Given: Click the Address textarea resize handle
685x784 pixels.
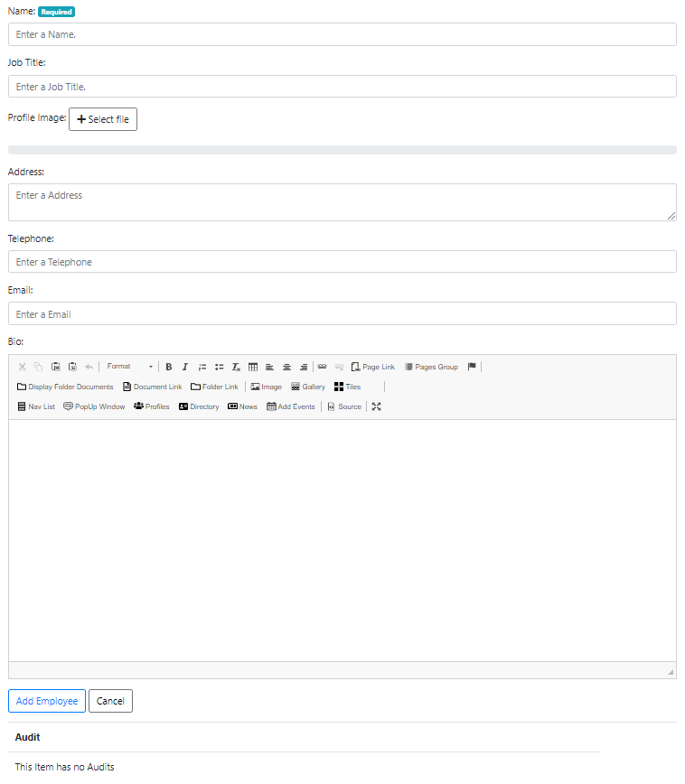Looking at the screenshot, I should [671, 216].
